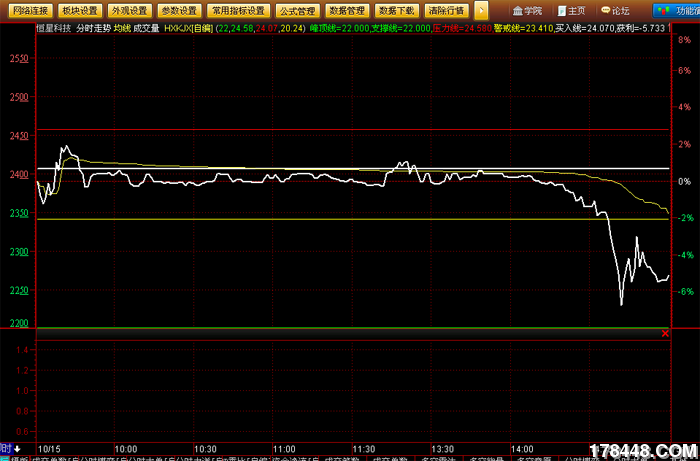Open the 时 period dropdown at bottom left
The image size is (700, 461).
(x=8, y=449)
